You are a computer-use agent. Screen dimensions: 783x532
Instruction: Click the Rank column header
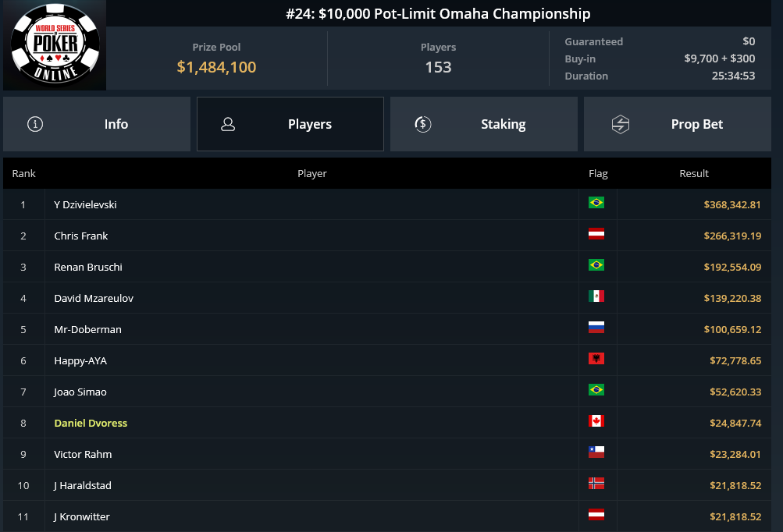pyautogui.click(x=24, y=174)
